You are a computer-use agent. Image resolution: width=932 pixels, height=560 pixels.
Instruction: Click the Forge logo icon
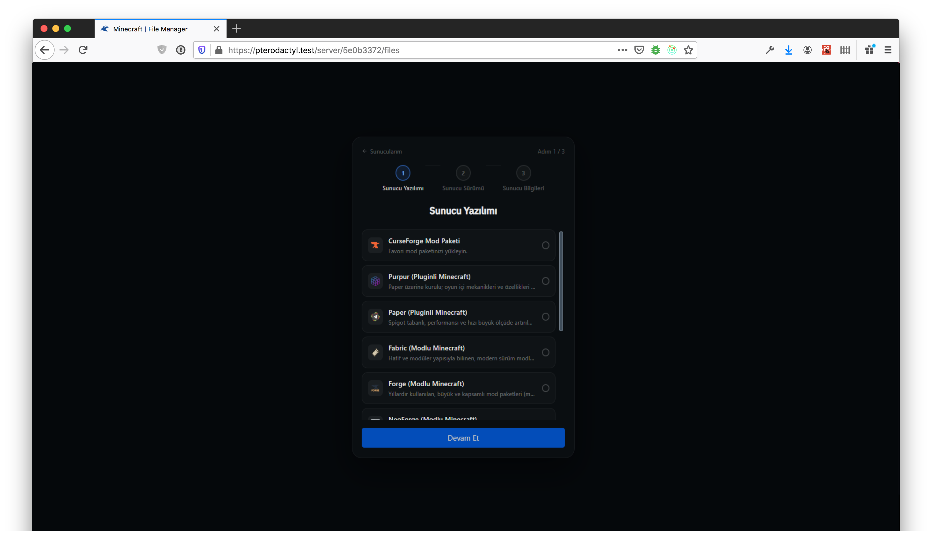tap(375, 388)
